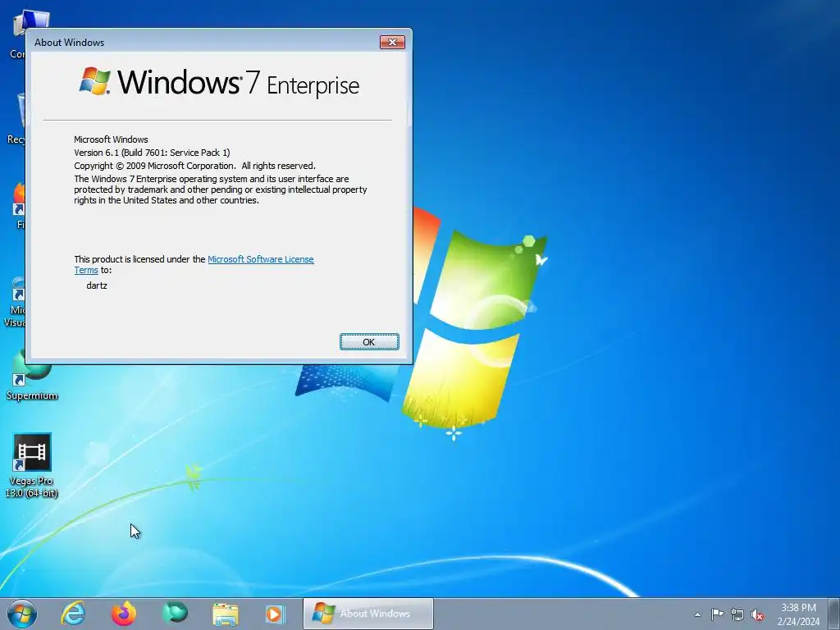Click the About Windows title bar text
840x630 pixels.
click(69, 43)
